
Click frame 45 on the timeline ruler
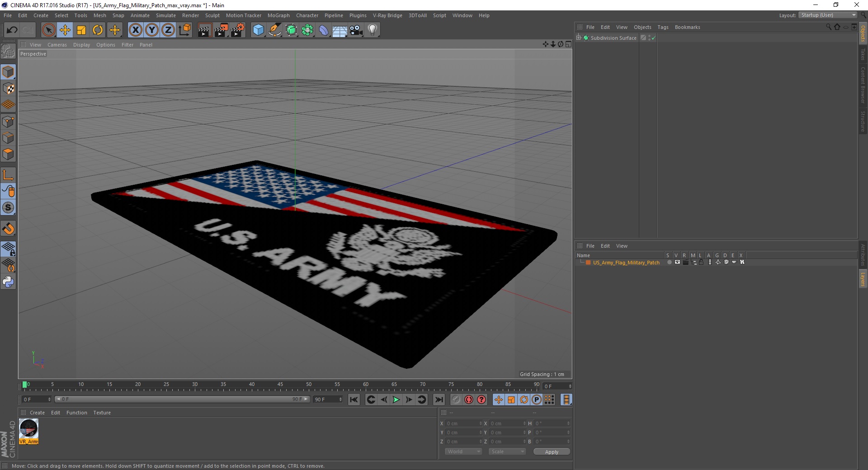280,385
